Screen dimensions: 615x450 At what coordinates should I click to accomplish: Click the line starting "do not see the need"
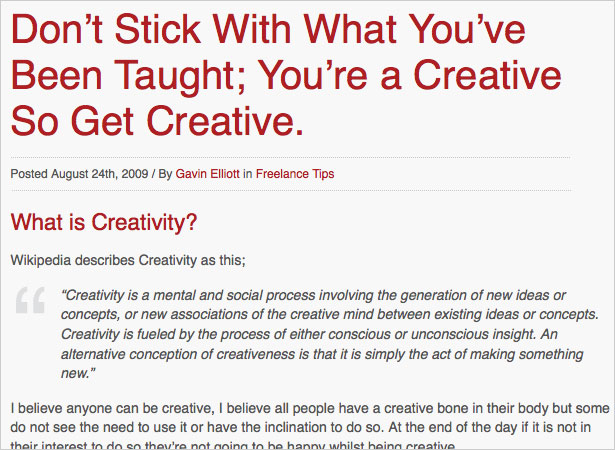(x=300, y=427)
